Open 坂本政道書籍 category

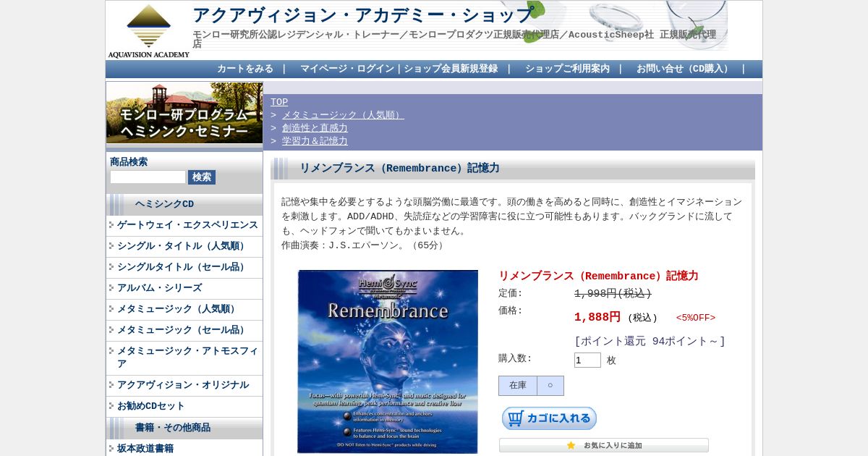[x=145, y=449]
